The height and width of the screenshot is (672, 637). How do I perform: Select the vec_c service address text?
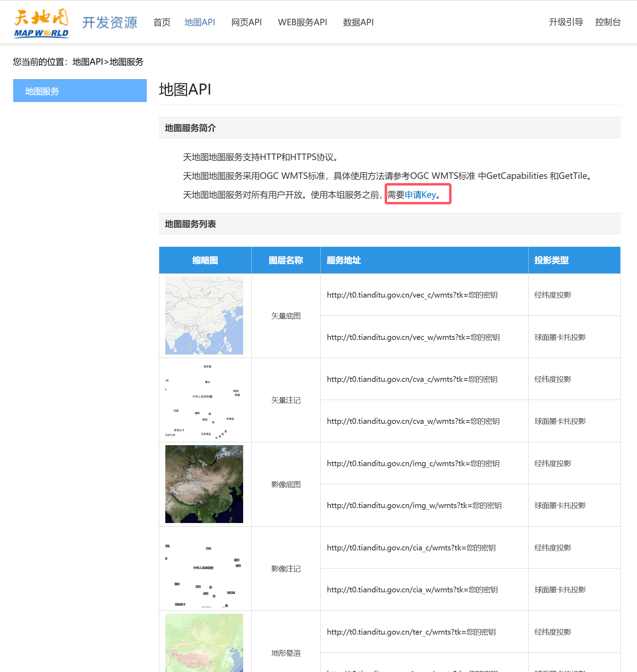[413, 295]
